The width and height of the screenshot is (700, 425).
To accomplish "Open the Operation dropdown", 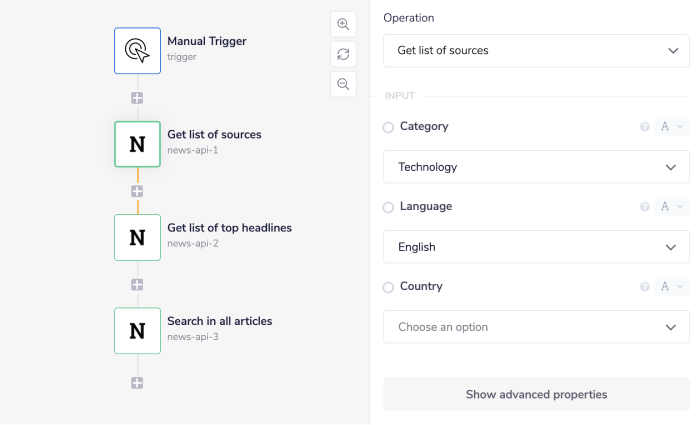I will click(x=536, y=50).
